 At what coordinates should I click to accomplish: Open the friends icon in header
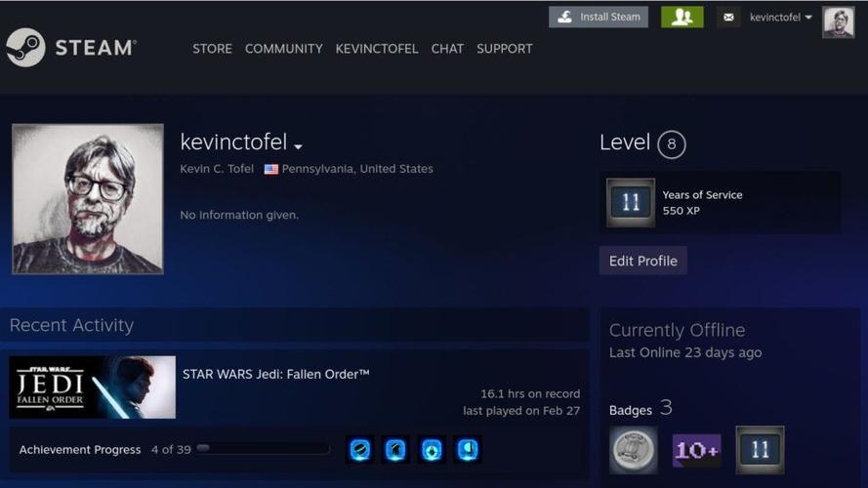tap(682, 18)
